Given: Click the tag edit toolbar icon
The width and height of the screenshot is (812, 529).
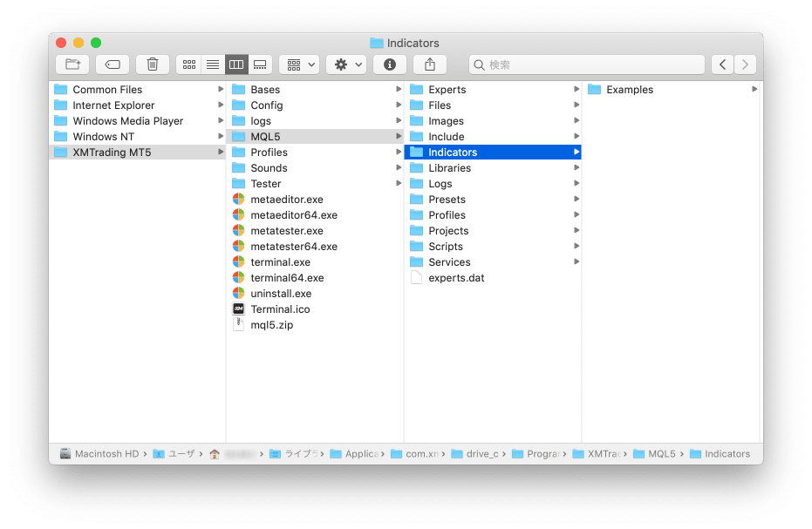Looking at the screenshot, I should [x=113, y=64].
